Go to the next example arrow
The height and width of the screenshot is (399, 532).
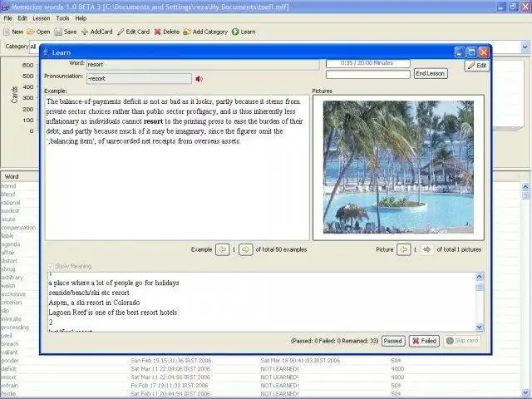(x=246, y=249)
